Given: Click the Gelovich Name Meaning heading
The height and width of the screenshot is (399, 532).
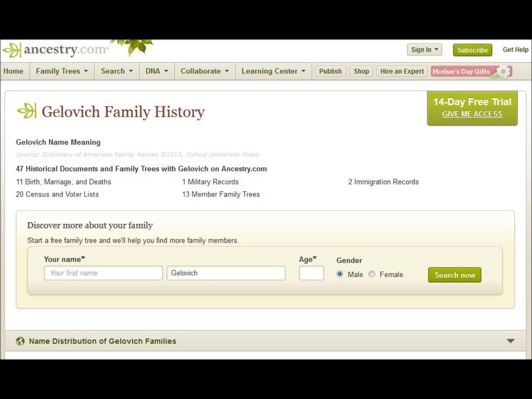Looking at the screenshot, I should [x=58, y=142].
